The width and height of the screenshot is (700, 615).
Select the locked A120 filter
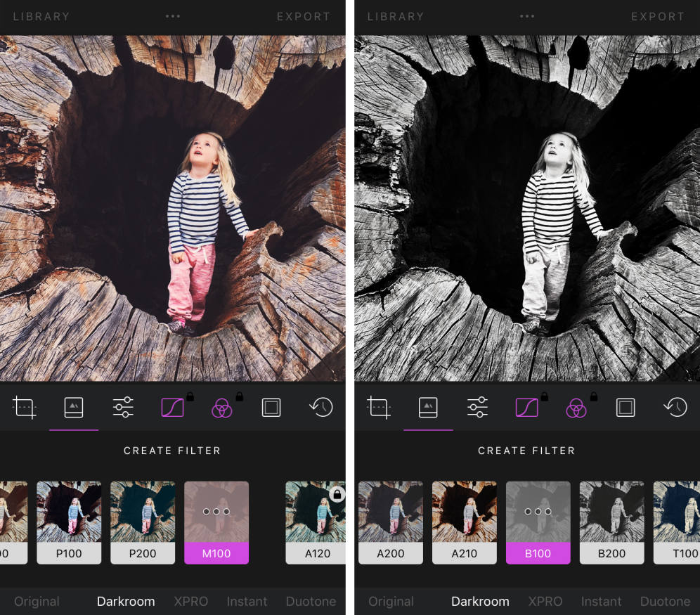click(316, 522)
